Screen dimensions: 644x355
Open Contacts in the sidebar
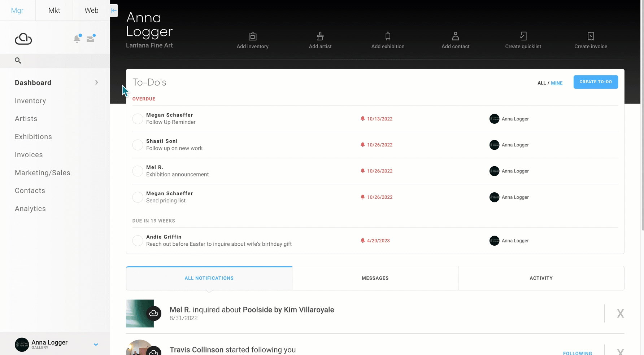pyautogui.click(x=30, y=190)
